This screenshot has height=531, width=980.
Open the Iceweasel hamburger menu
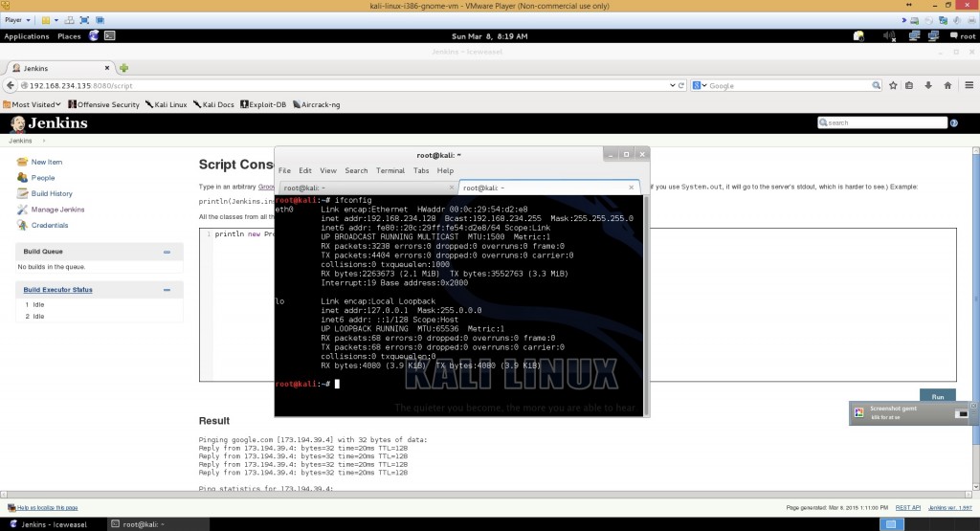point(969,85)
